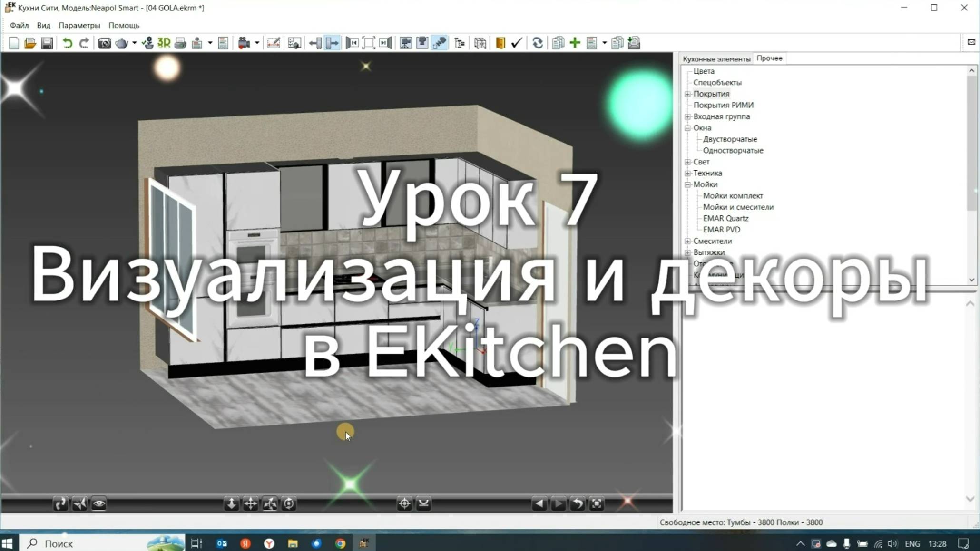Screen dimensions: 980x551
Task: Expand the Техника tree node
Action: [x=687, y=174]
